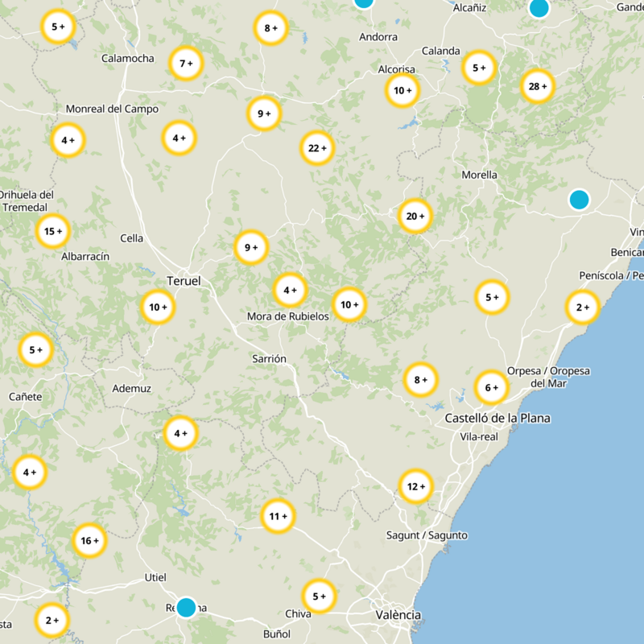Click the Vila-real town label
The height and width of the screenshot is (644, 644).
coord(479,436)
